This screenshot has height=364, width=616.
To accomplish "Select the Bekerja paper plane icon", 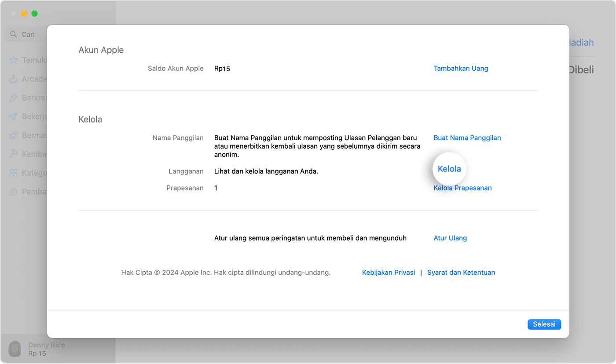I will [x=14, y=116].
